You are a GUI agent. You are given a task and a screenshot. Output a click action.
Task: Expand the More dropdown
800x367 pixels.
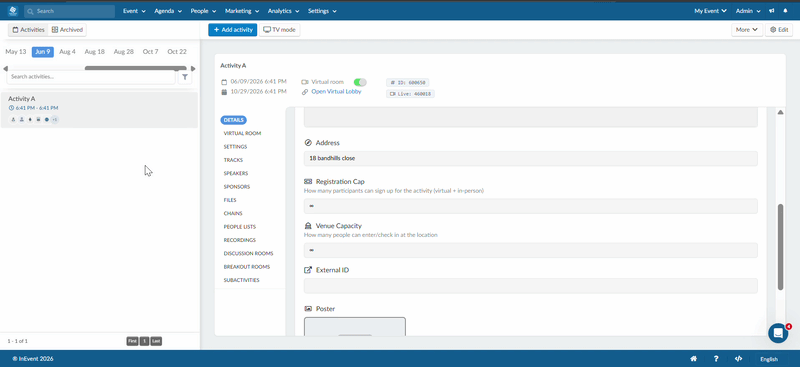[747, 30]
